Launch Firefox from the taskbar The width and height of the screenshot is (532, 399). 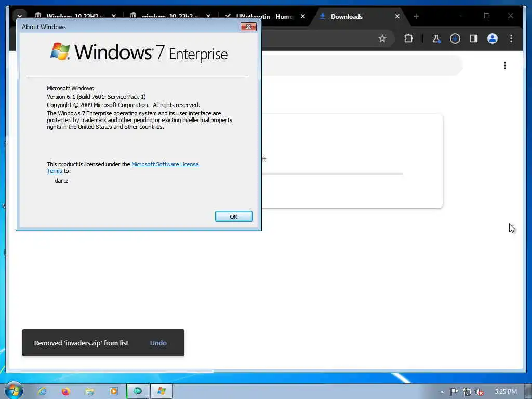[x=66, y=391]
